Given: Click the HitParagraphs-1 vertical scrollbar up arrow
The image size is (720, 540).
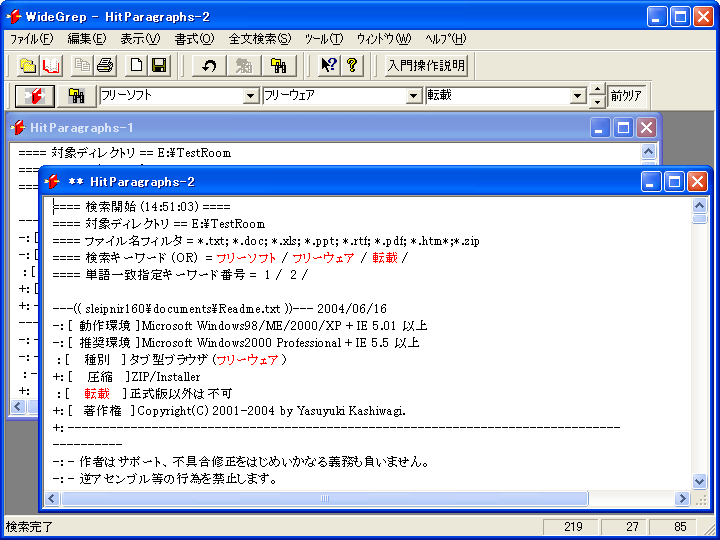Looking at the screenshot, I should click(x=648, y=151).
